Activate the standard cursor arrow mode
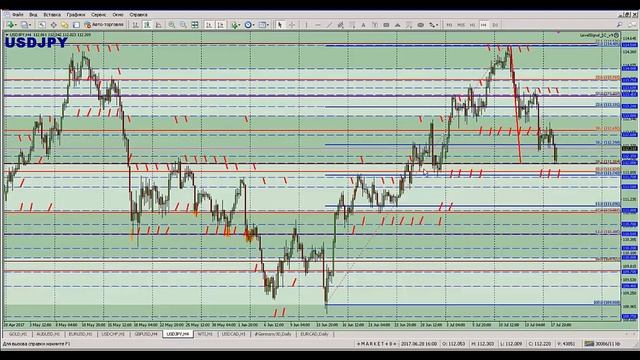Viewport: 640px width, 360px height. point(280,25)
